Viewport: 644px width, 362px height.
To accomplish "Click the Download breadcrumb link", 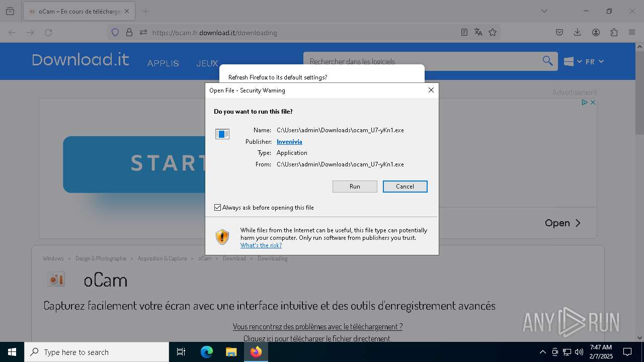I will [234, 258].
